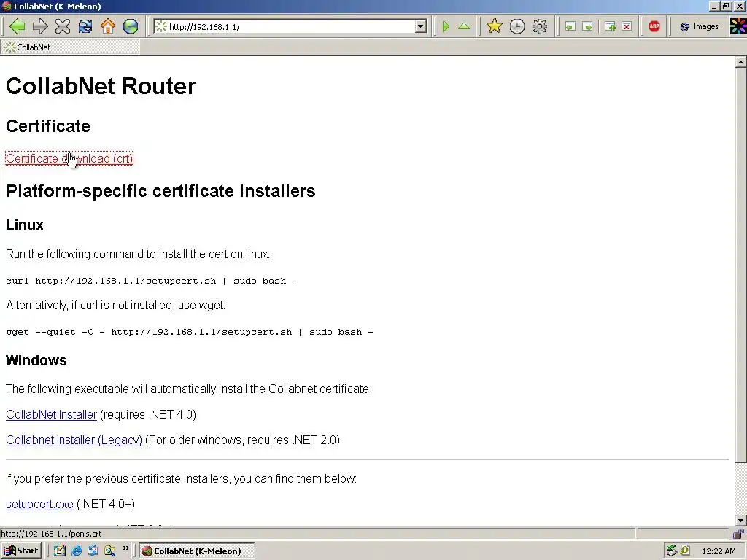Open the CollabNet Installer link
This screenshot has height=560, width=747.
(x=51, y=414)
